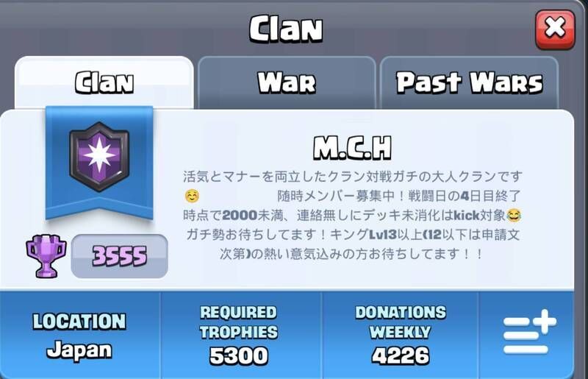Viewport: 588px width, 379px height.
Task: Switch to the War tab
Action: (287, 82)
